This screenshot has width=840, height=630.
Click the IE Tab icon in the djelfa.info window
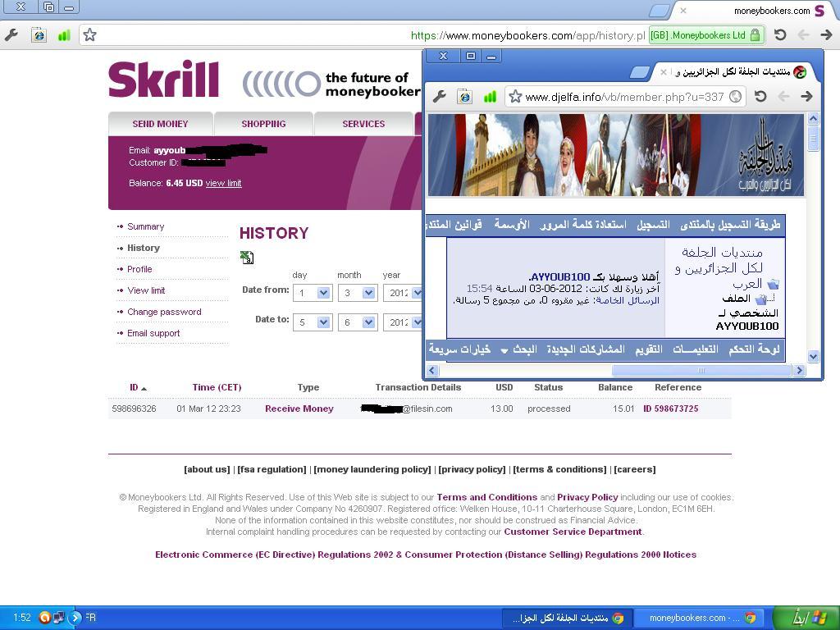[x=464, y=97]
